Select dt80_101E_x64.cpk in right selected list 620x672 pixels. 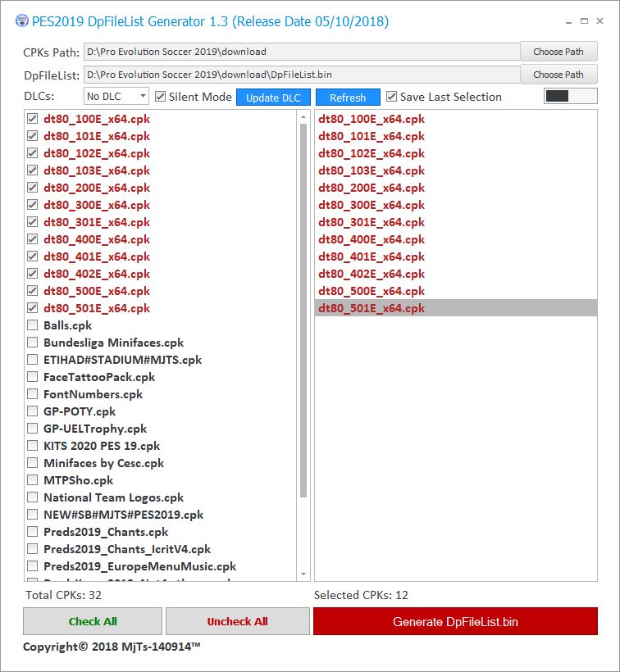coord(456,136)
